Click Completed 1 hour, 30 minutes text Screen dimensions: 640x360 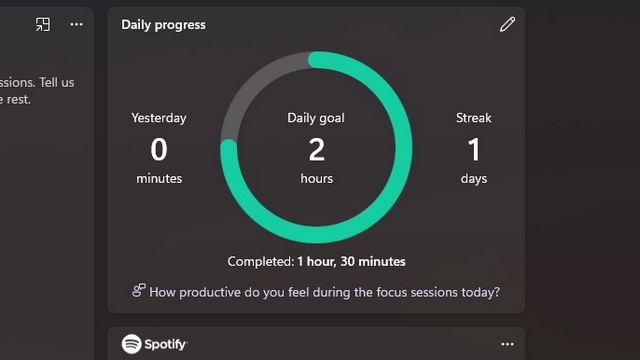coord(316,261)
